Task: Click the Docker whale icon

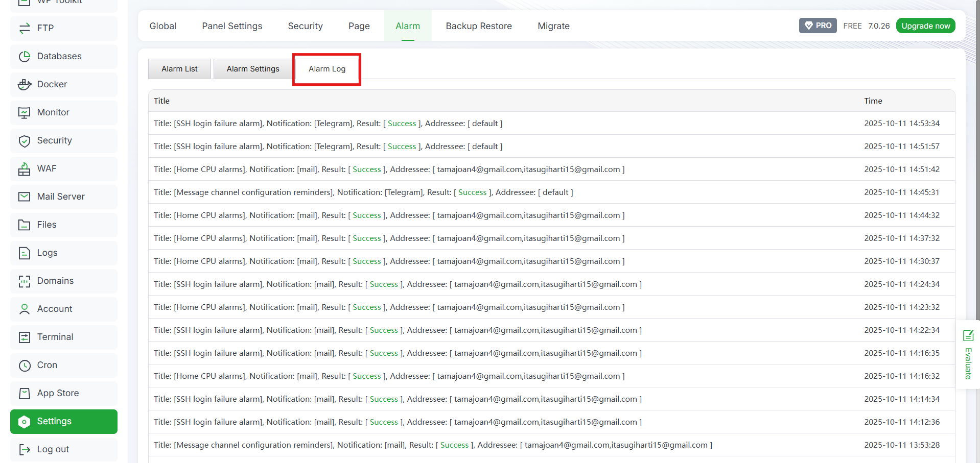Action: pyautogui.click(x=24, y=84)
